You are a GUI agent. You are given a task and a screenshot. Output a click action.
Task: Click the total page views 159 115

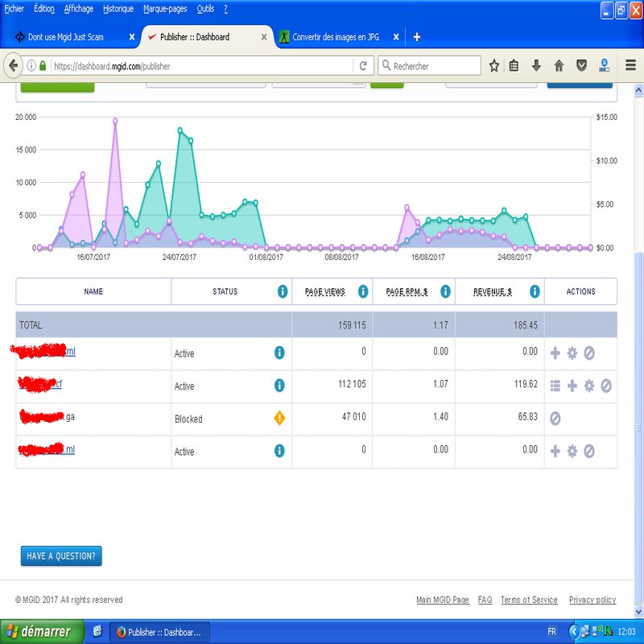[352, 325]
